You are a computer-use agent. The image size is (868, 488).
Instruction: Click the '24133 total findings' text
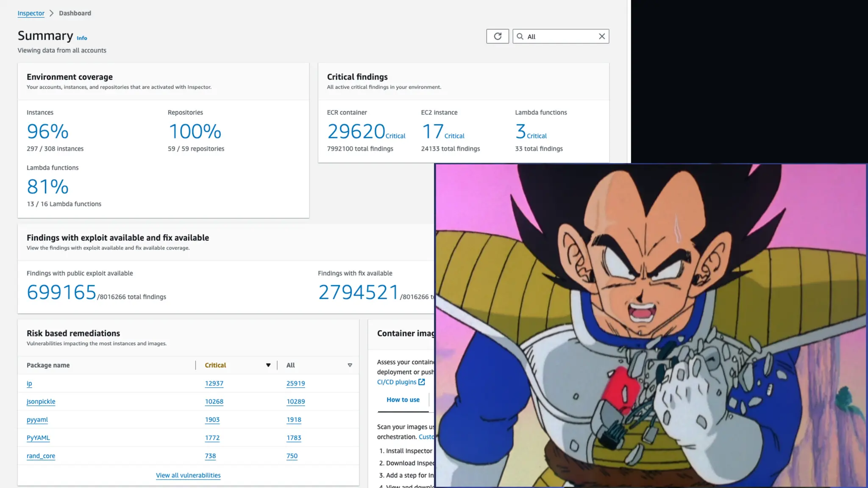(x=451, y=149)
